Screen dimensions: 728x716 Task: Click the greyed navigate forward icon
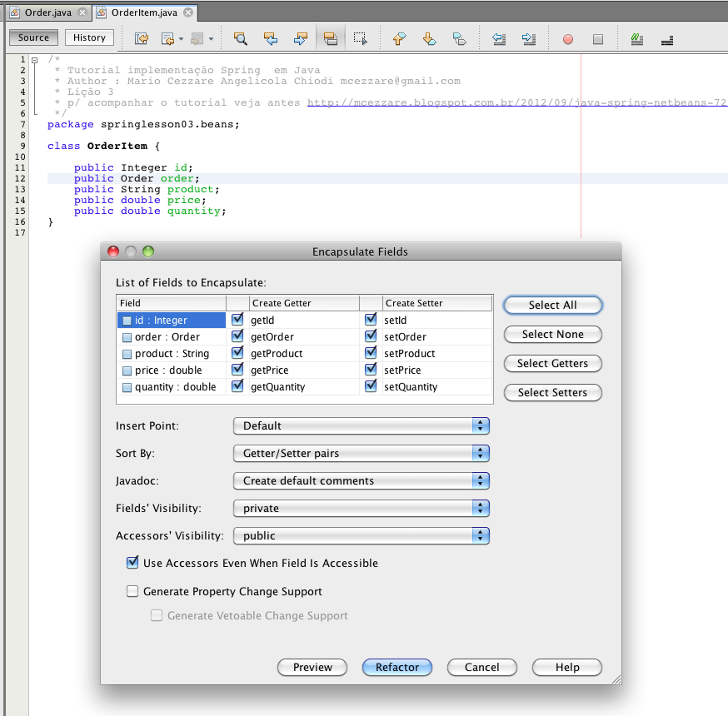coord(197,38)
